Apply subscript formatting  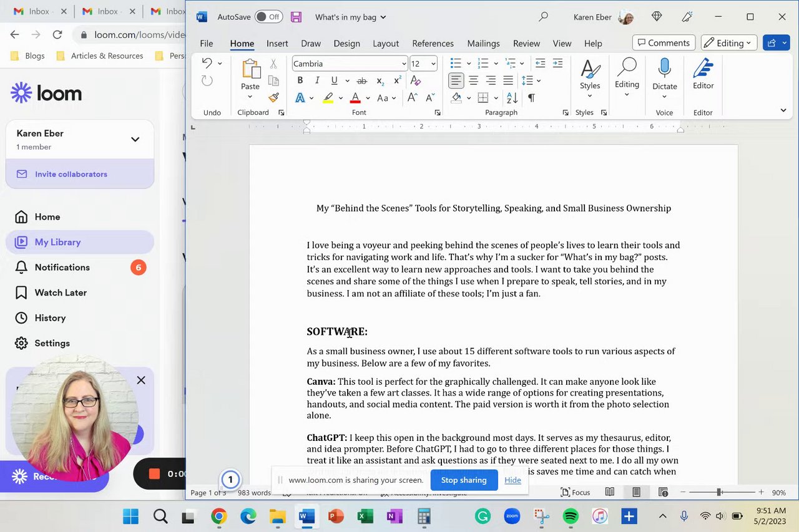380,80
